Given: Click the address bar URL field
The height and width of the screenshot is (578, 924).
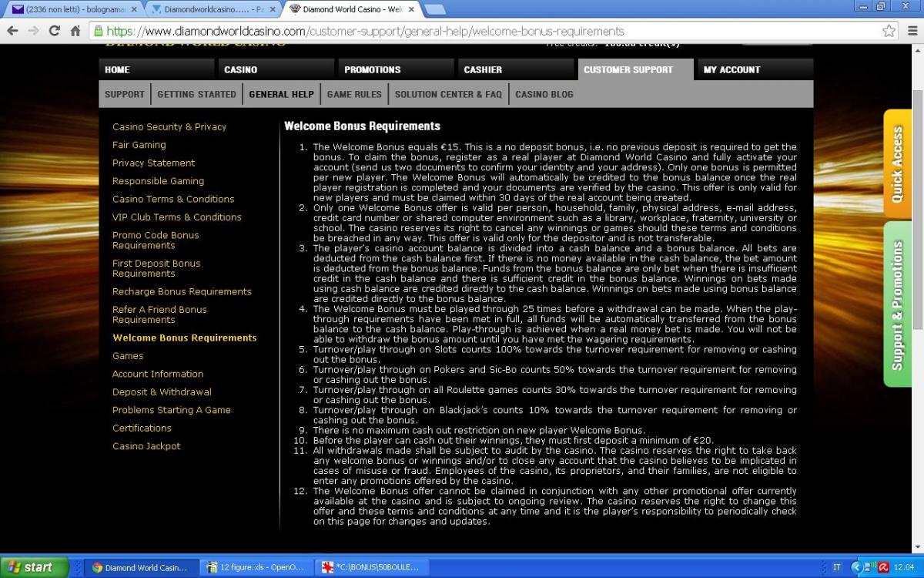Looking at the screenshot, I should (x=493, y=32).
